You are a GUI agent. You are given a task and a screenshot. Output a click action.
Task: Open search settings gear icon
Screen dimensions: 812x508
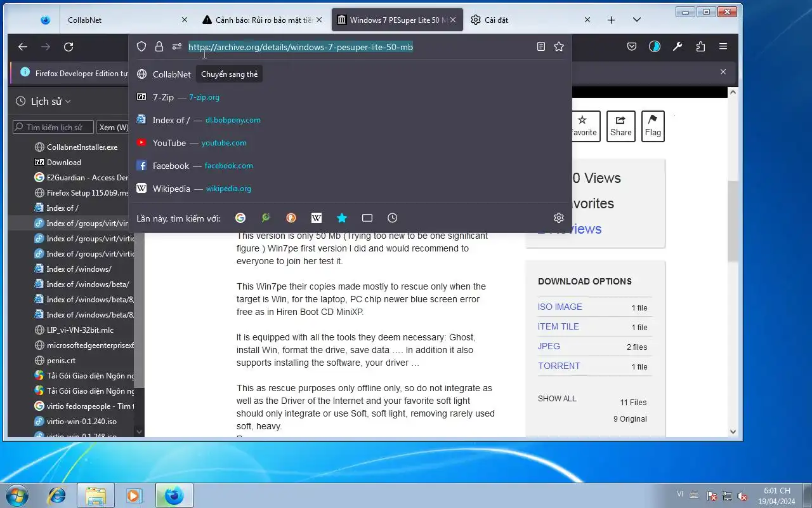click(559, 218)
